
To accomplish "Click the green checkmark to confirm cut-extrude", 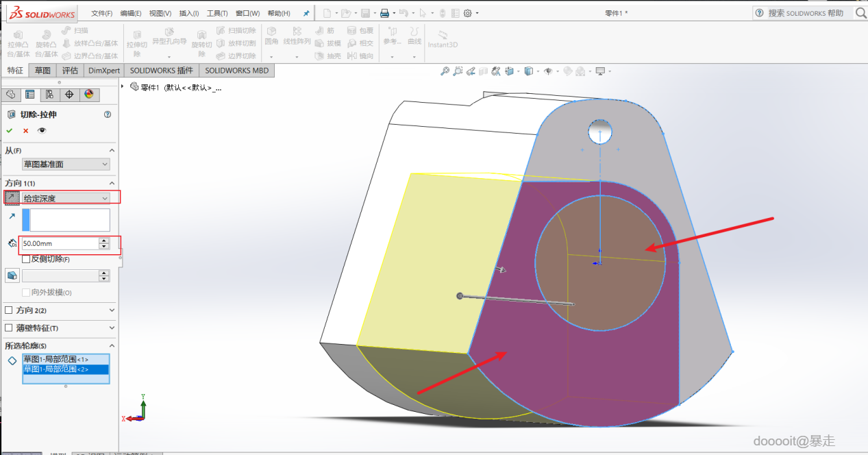I will [x=10, y=130].
